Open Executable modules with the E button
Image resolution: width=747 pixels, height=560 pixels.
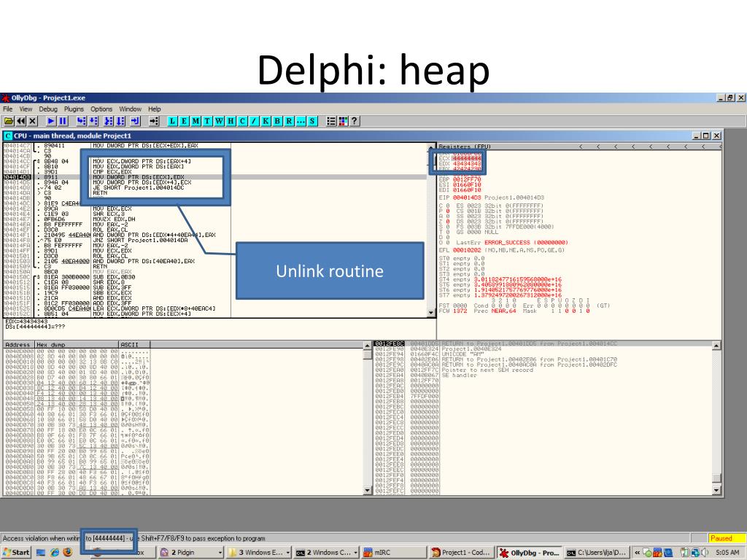point(184,121)
